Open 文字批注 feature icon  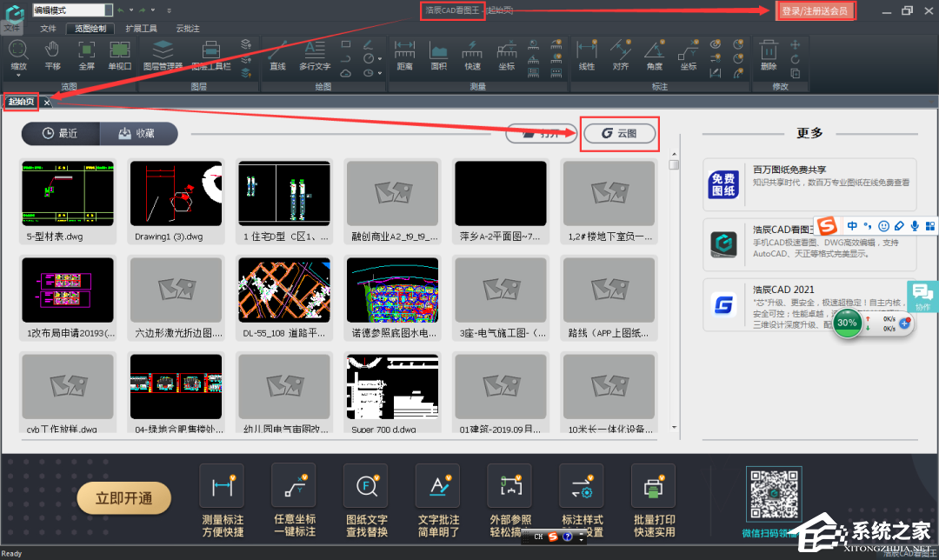(438, 486)
